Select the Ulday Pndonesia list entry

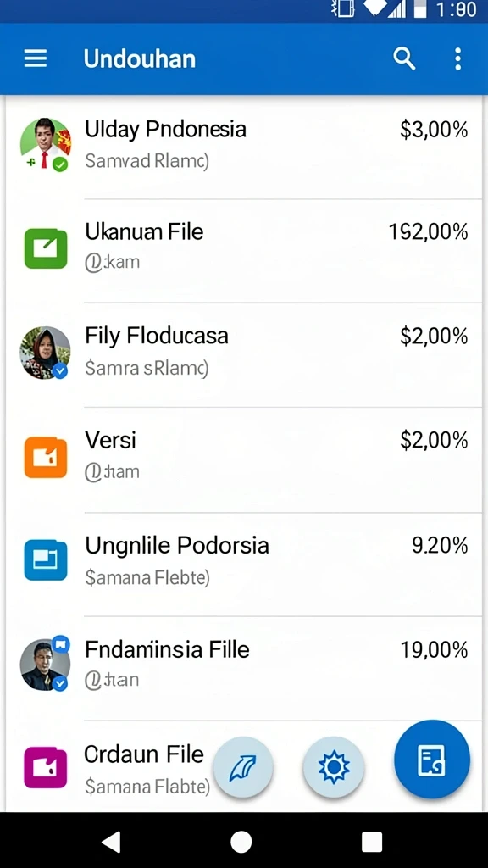tap(244, 147)
